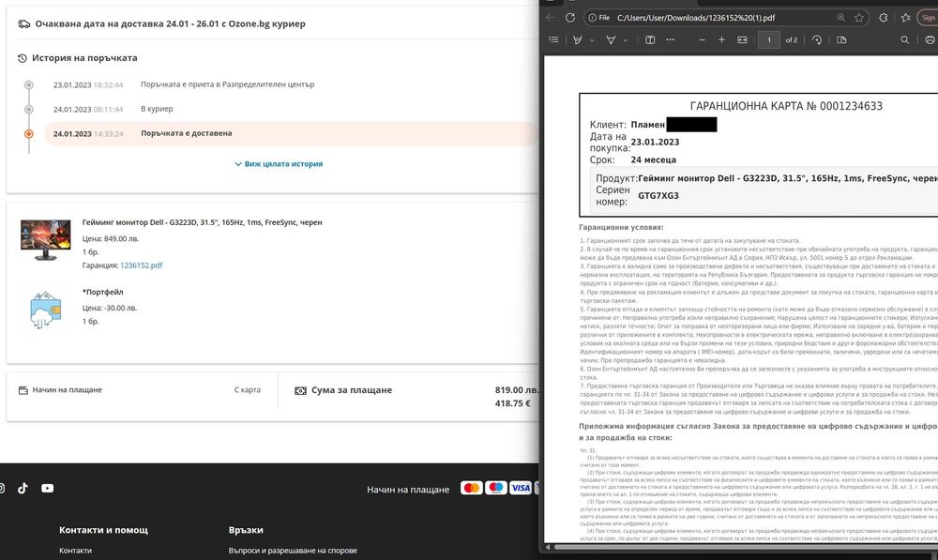
Task: Open the highlight tool options dropdown
Action: (x=592, y=40)
